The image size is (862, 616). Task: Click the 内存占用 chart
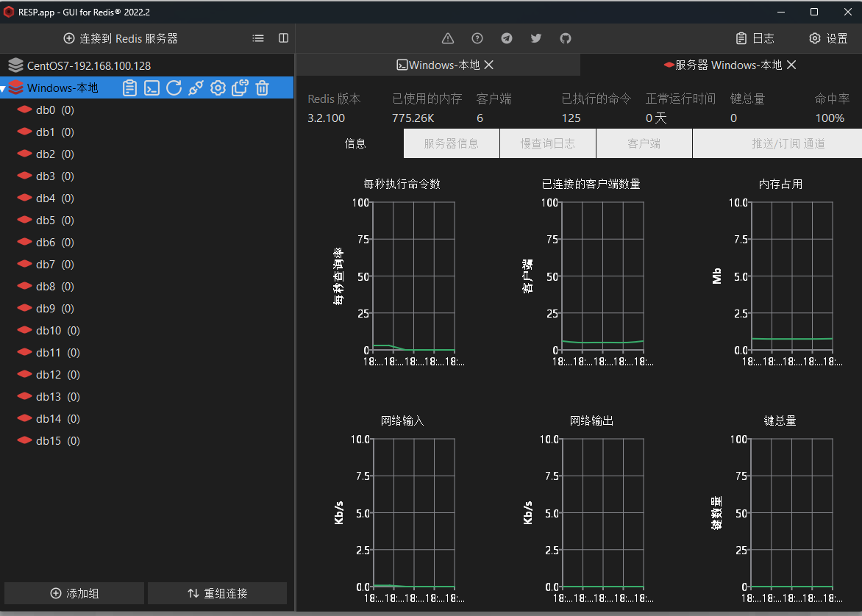point(791,276)
